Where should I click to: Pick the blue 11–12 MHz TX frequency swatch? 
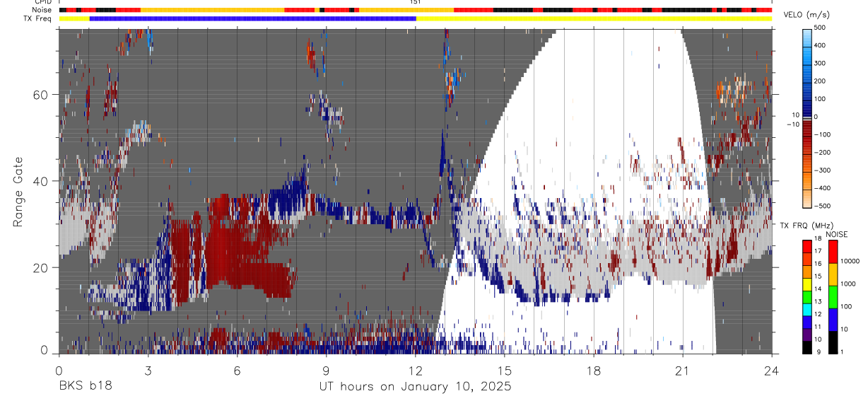pyautogui.click(x=807, y=322)
